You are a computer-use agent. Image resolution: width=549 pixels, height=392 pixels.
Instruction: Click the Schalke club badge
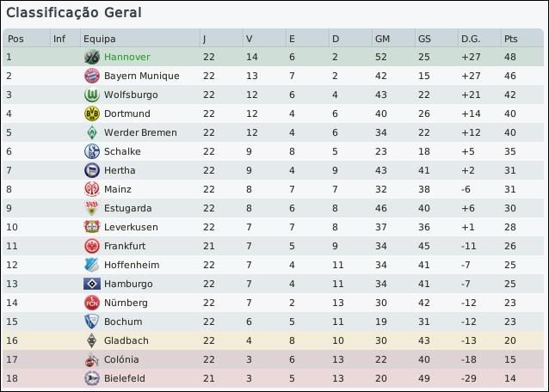pyautogui.click(x=91, y=151)
